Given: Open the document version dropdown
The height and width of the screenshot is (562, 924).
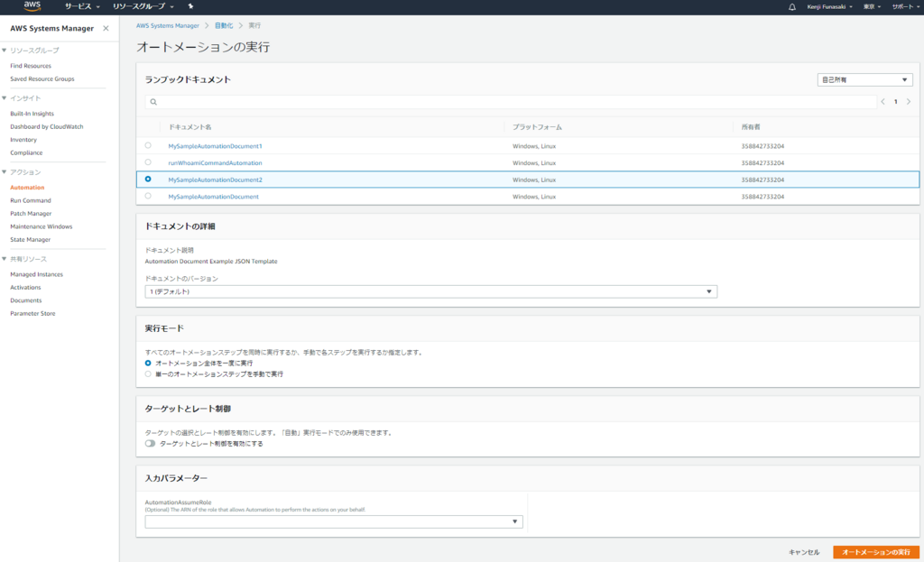Looking at the screenshot, I should 430,291.
